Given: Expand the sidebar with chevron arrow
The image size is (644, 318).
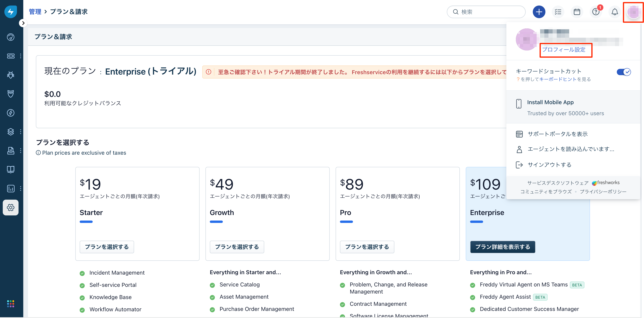Looking at the screenshot, I should coord(23,23).
